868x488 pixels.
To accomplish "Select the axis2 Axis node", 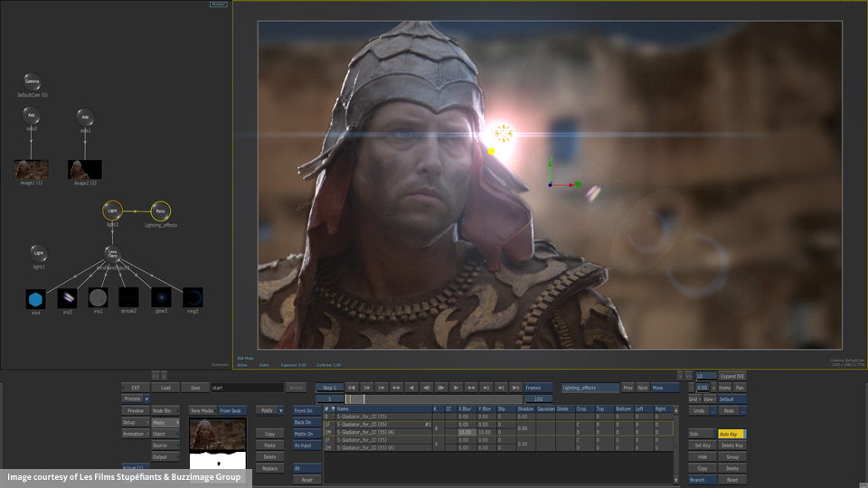I will pyautogui.click(x=31, y=115).
